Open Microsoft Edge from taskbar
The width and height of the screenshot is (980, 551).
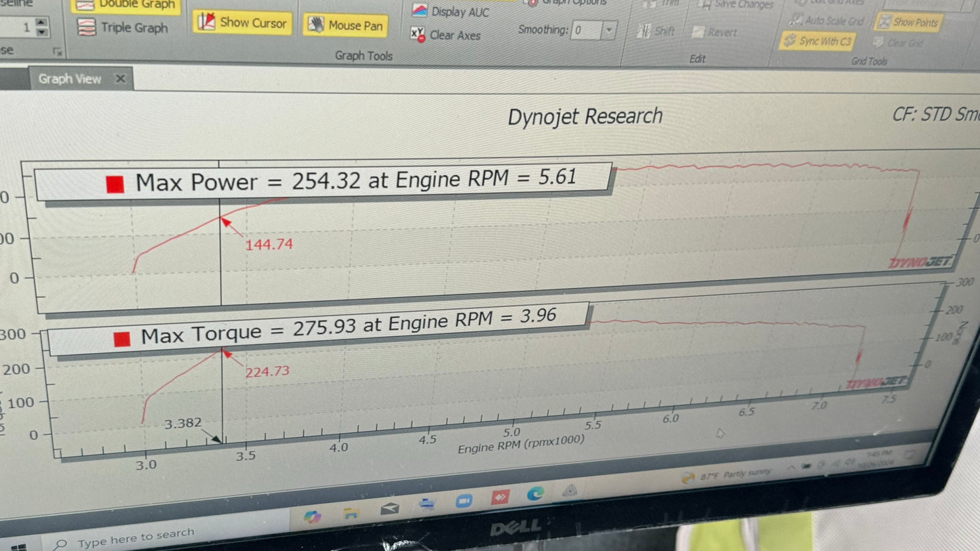pyautogui.click(x=535, y=494)
